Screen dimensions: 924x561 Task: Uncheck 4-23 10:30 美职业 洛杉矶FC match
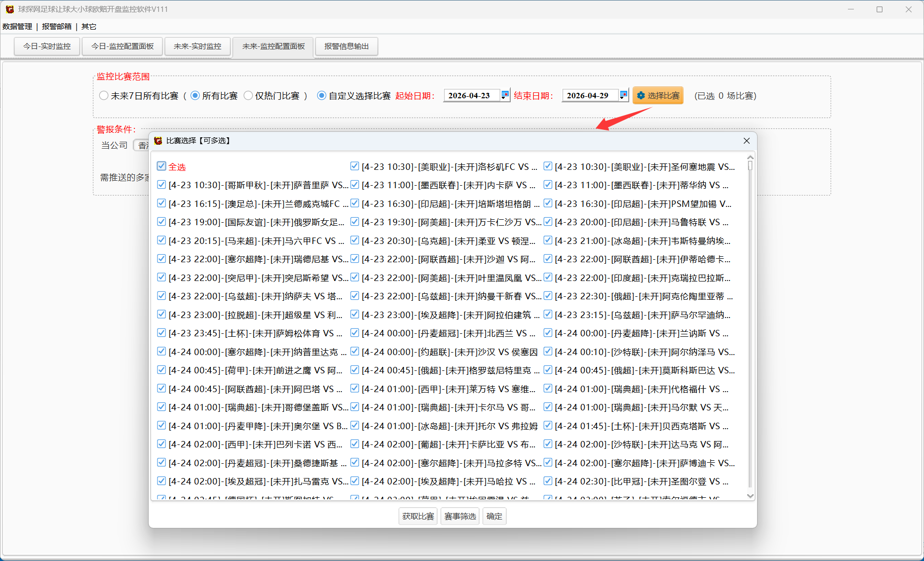pos(355,166)
